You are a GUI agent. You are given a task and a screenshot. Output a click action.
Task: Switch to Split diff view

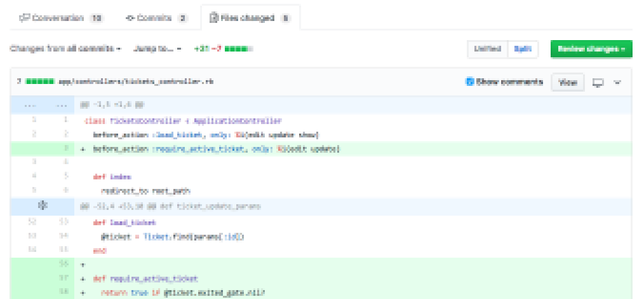click(523, 49)
